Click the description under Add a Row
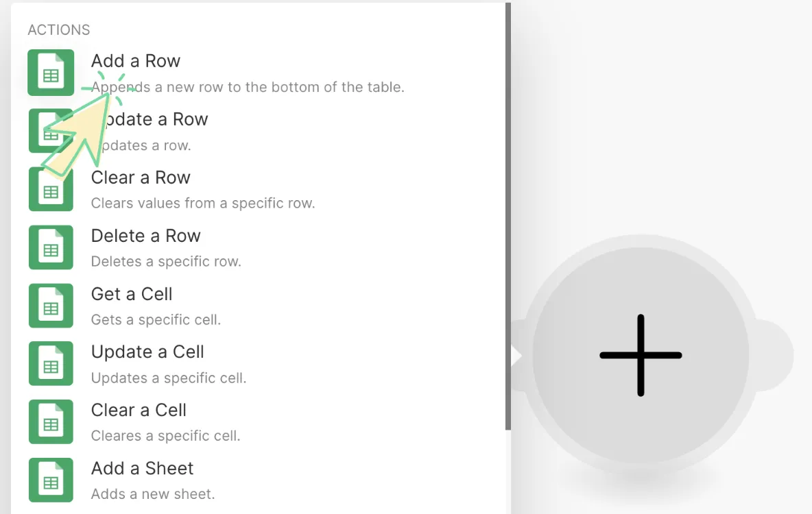 (x=248, y=87)
